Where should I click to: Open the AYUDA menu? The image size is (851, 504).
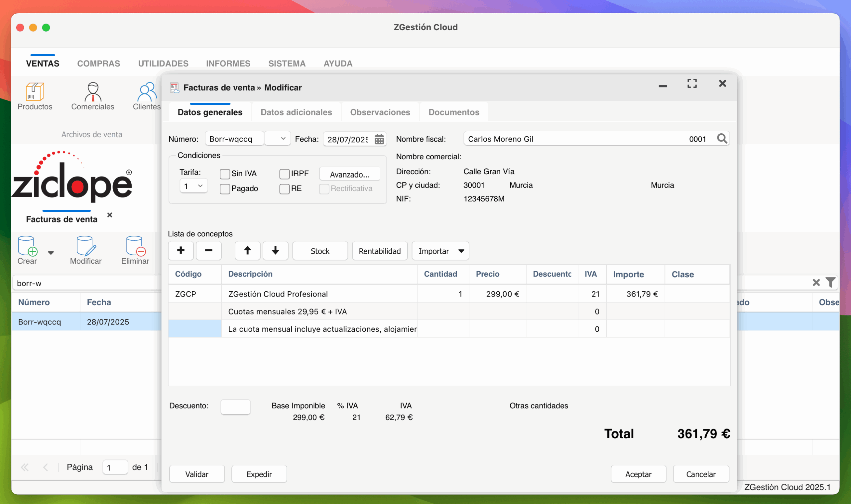338,63
